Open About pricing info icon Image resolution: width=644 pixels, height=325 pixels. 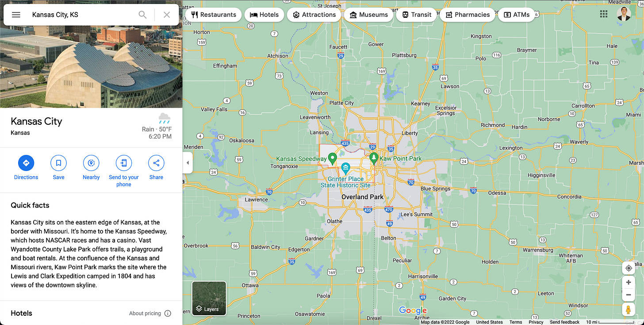168,313
